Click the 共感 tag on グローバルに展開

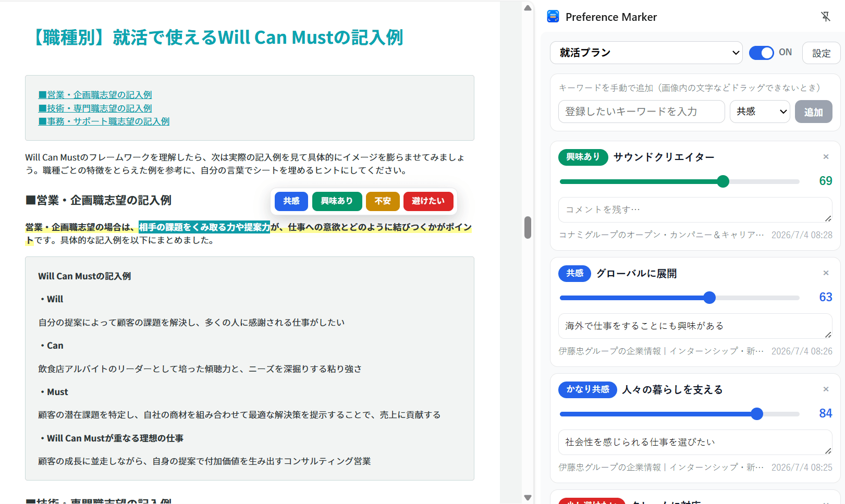574,273
